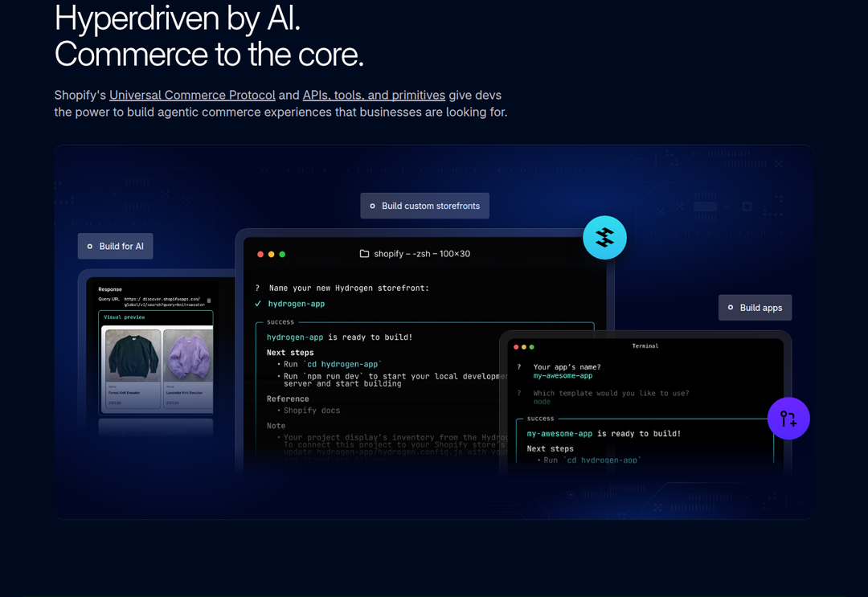868x597 pixels.
Task: Click the green dot in shopify zsh window
Action: 282,255
